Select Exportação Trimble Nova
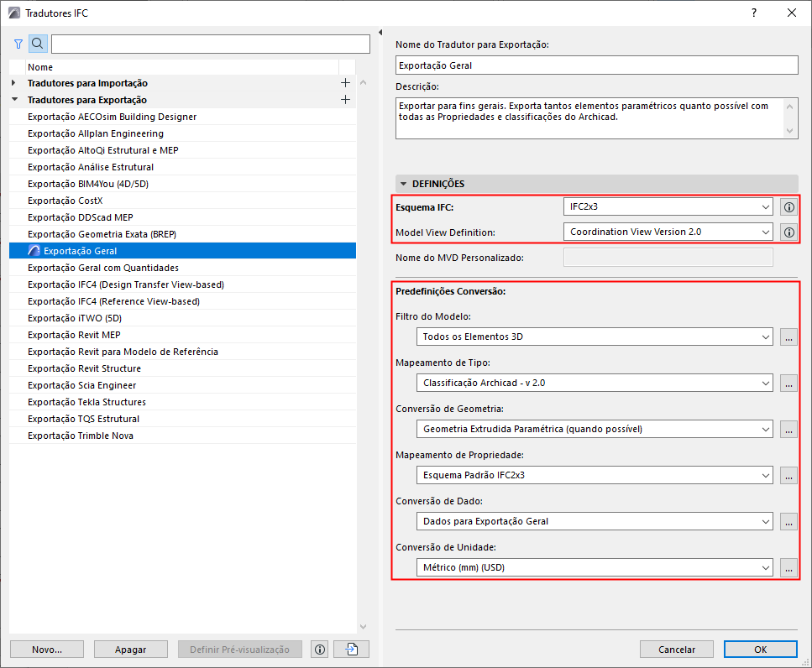 tap(182, 436)
